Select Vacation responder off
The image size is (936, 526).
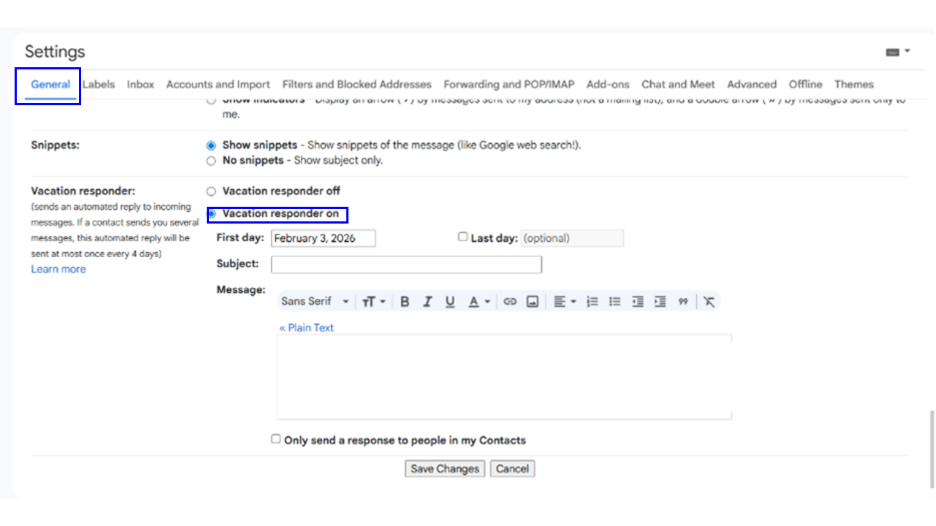[x=211, y=192]
